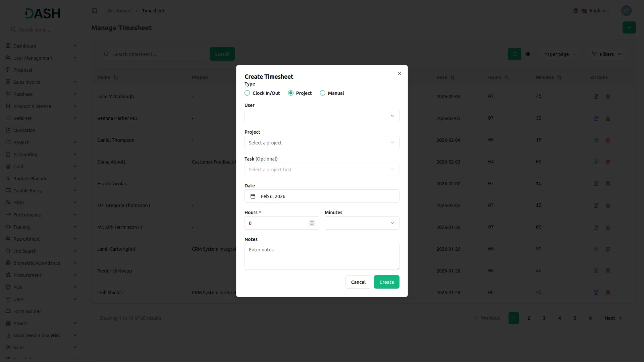Click inside the Enter notes field

(321, 256)
